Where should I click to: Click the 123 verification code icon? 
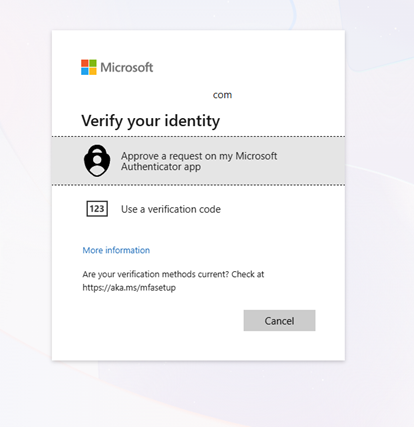point(97,209)
